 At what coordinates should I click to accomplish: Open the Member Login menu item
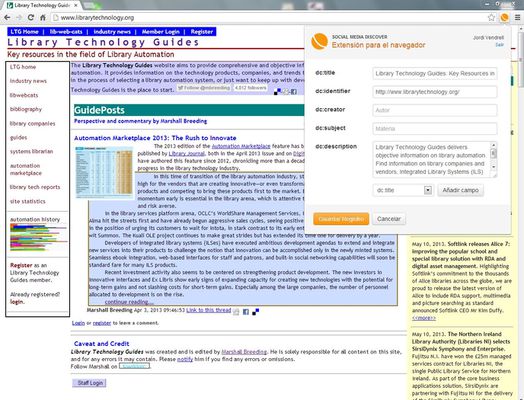click(161, 32)
